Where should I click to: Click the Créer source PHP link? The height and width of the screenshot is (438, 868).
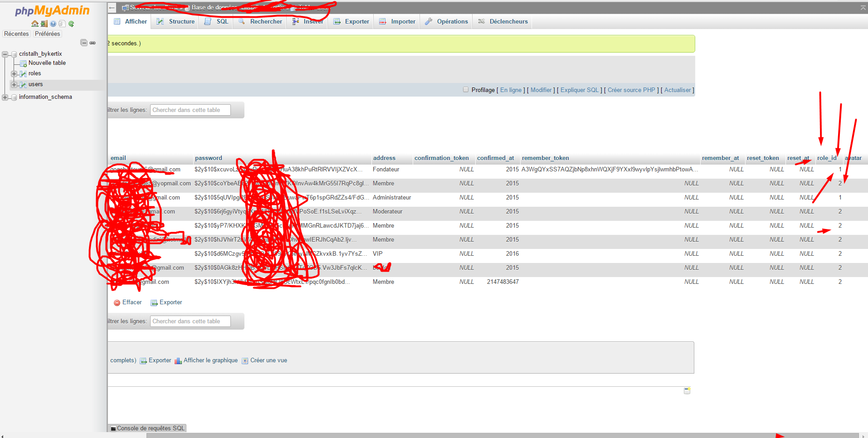click(x=631, y=90)
